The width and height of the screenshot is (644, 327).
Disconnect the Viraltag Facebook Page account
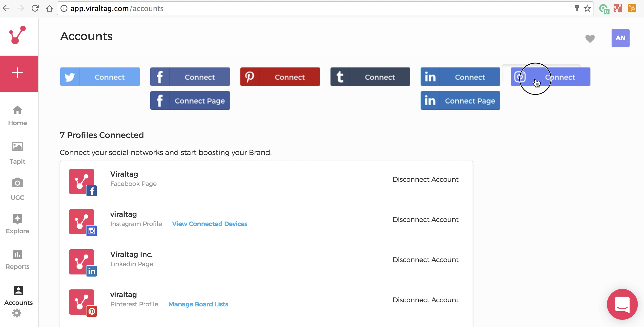(425, 179)
